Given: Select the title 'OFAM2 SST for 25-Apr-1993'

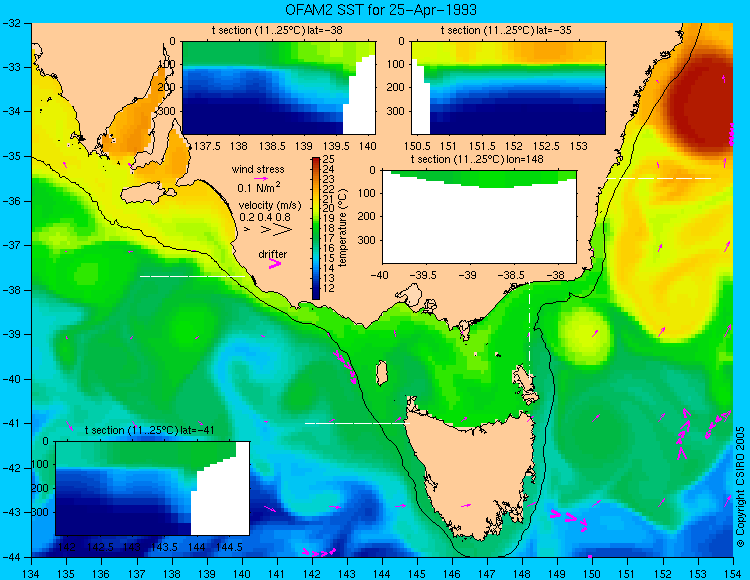Looking at the screenshot, I should coord(381,10).
